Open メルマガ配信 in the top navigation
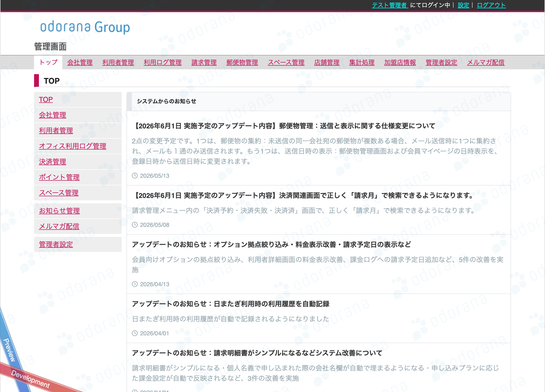Image resolution: width=545 pixels, height=392 pixels. coord(486,62)
